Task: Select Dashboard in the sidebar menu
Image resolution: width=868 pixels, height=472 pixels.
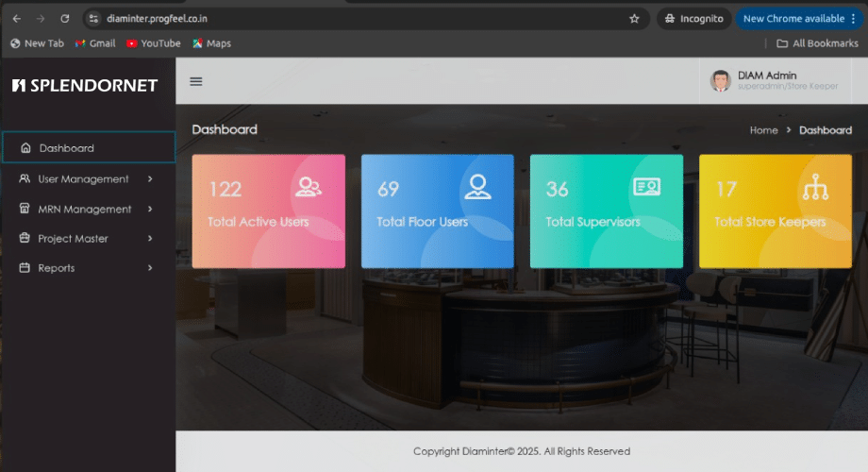Action: (x=66, y=148)
